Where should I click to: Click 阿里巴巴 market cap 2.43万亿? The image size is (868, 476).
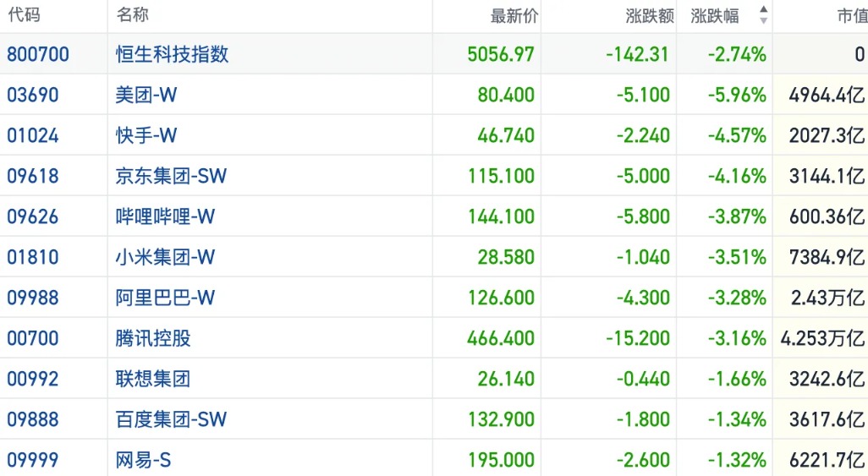827,298
